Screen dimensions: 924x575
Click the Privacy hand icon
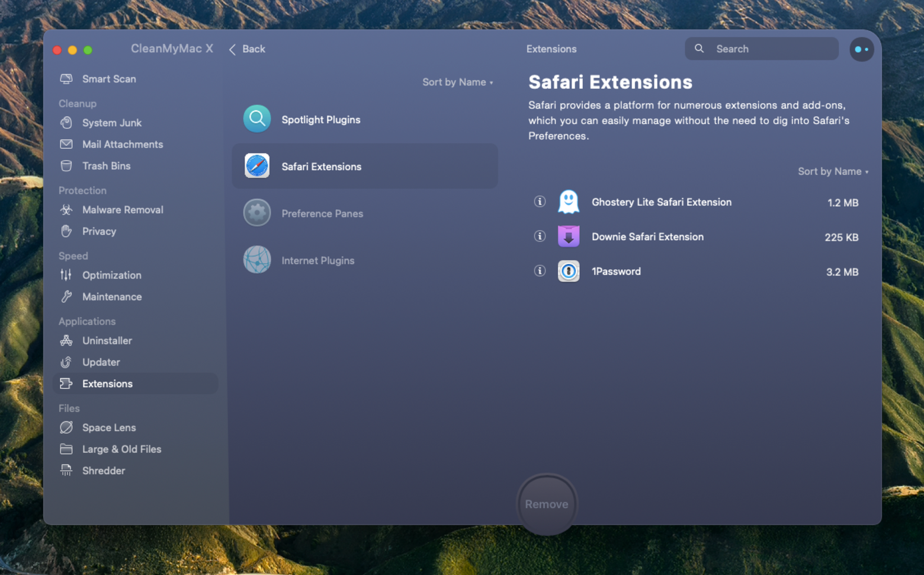[66, 231]
